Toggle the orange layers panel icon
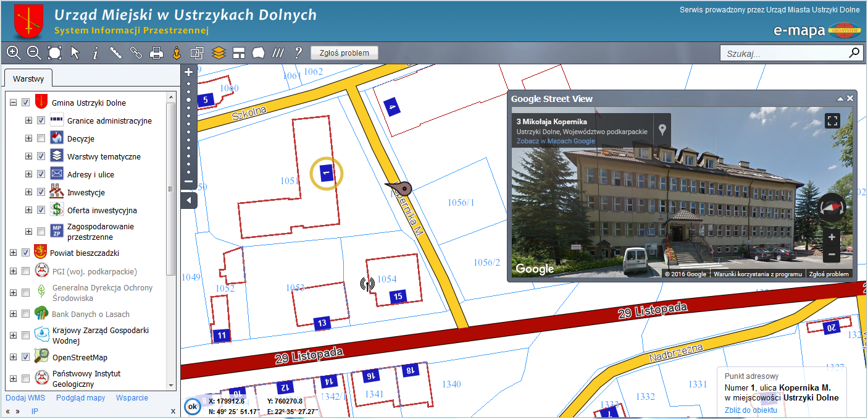The width and height of the screenshot is (868, 419). point(218,53)
